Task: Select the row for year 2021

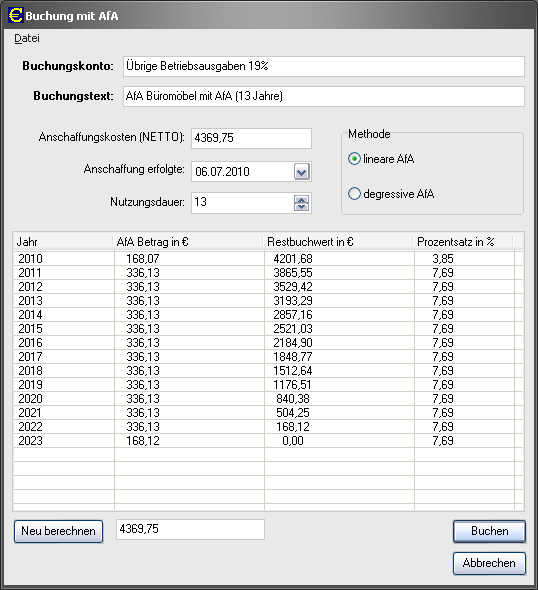Action: [268, 413]
